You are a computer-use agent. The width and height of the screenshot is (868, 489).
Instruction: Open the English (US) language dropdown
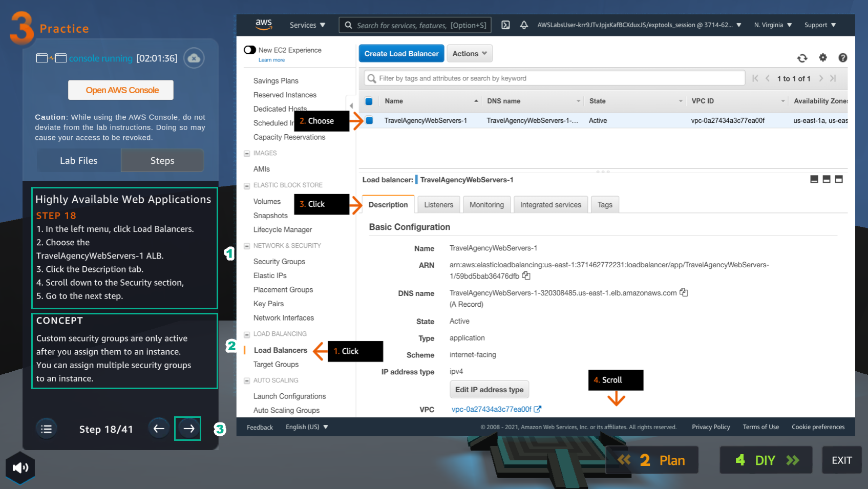[307, 427]
